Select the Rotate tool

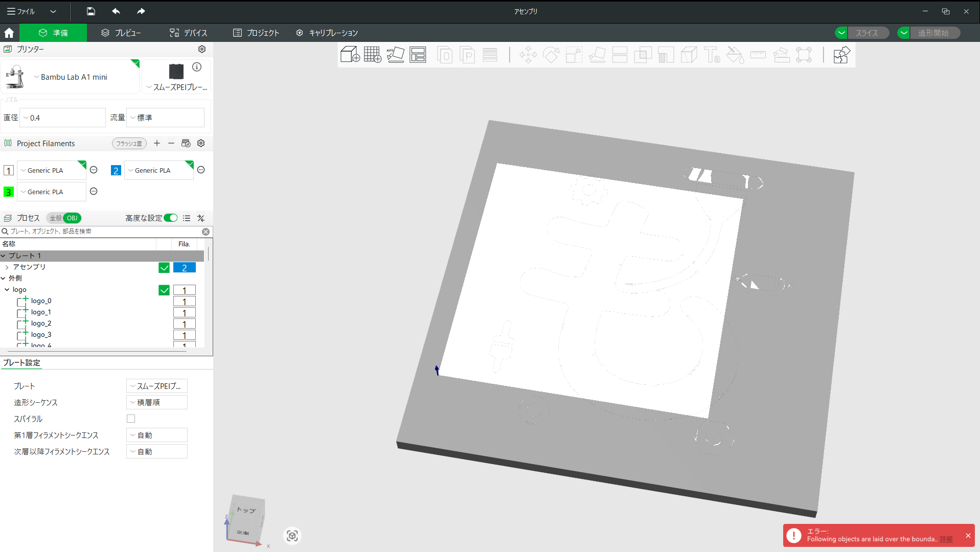(x=551, y=55)
